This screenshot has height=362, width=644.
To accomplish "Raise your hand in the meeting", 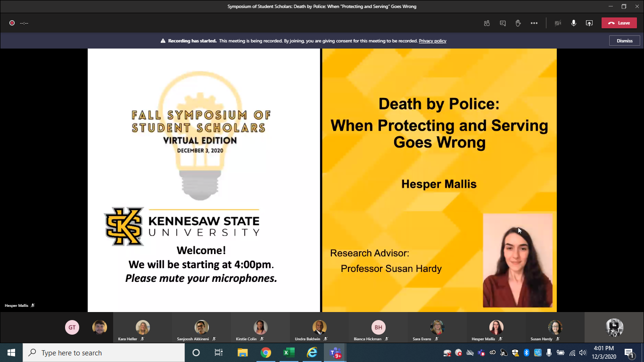I will pyautogui.click(x=518, y=23).
